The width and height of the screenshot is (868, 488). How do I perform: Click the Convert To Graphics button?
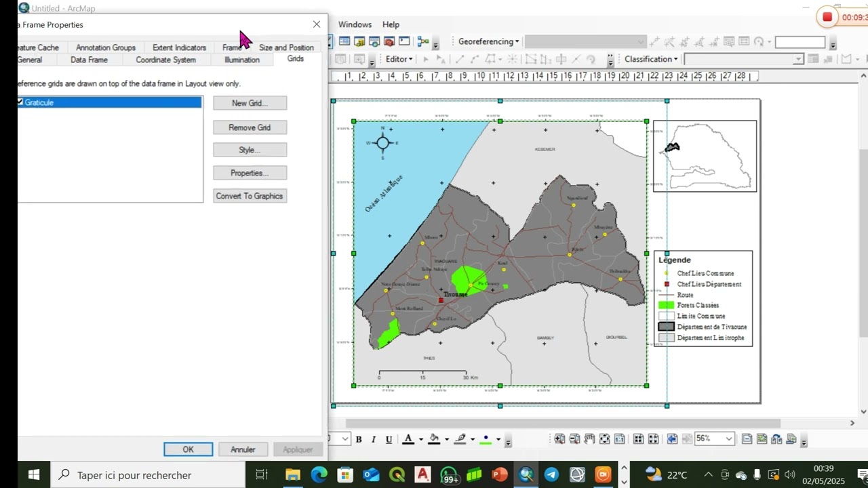[250, 196]
